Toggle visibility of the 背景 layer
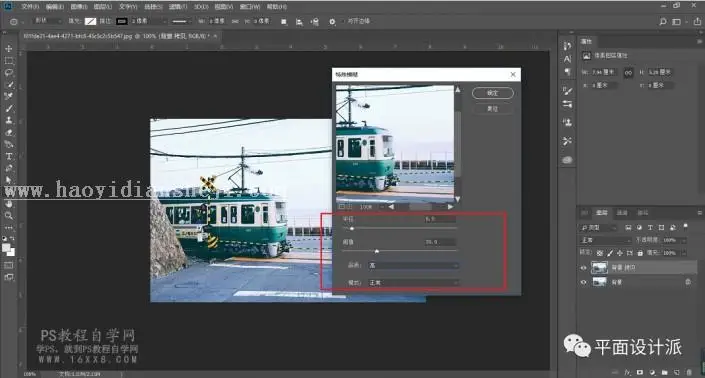Image resolution: width=705 pixels, height=378 pixels. coord(584,282)
